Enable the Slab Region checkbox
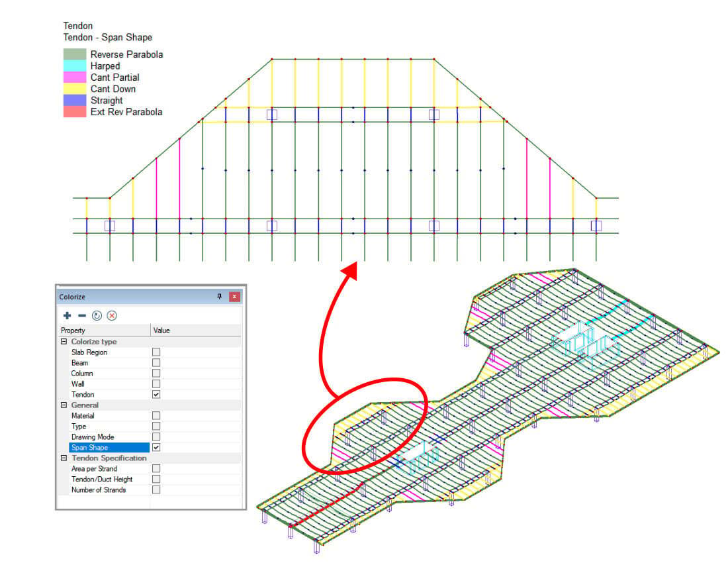Viewport: 728px width, 563px height. pos(156,352)
